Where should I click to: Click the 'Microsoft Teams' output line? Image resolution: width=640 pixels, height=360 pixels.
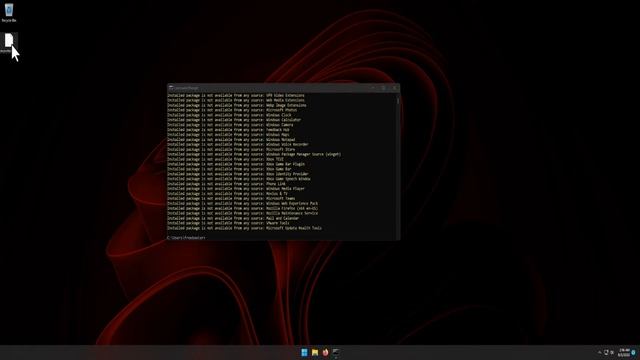[231, 198]
